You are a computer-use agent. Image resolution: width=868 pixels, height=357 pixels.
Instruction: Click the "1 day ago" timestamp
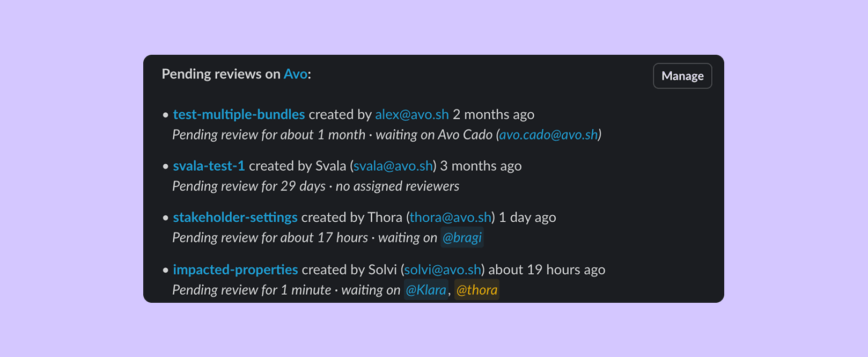point(527,217)
